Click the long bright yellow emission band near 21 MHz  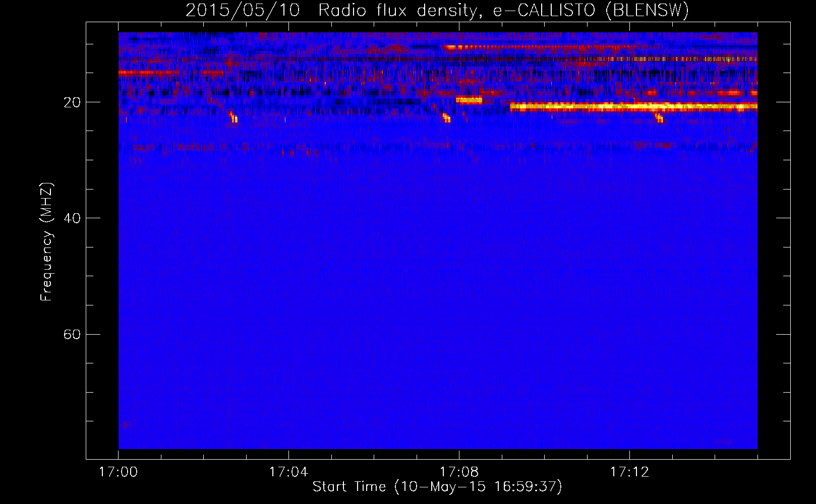click(x=633, y=106)
